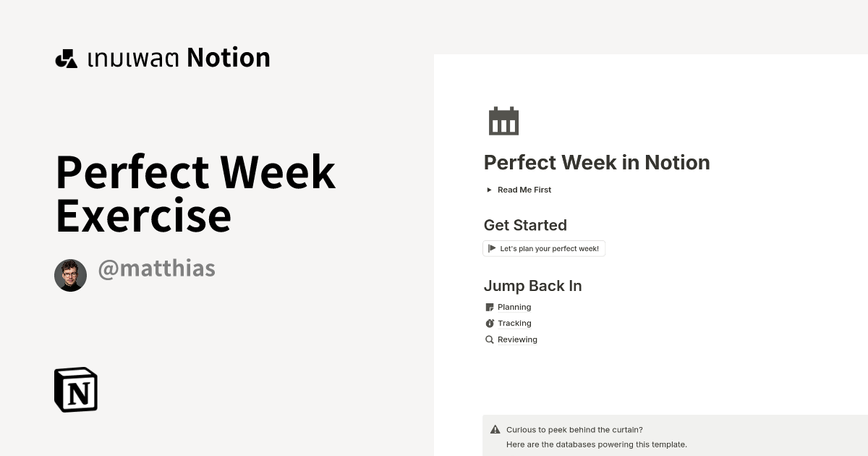Click the site logo beside เทมเพลต Notion
The image size is (868, 456).
point(66,57)
